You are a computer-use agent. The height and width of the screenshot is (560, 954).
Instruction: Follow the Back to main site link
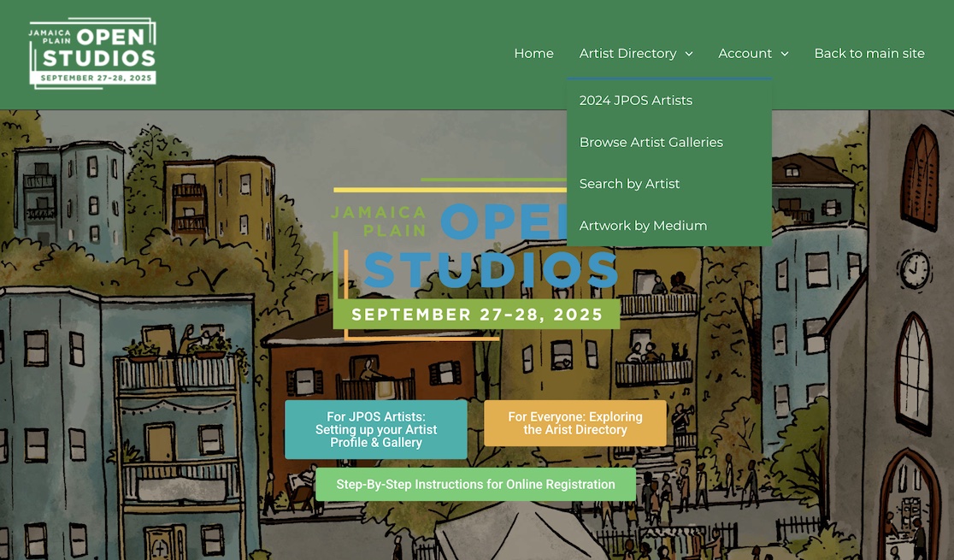coord(869,54)
